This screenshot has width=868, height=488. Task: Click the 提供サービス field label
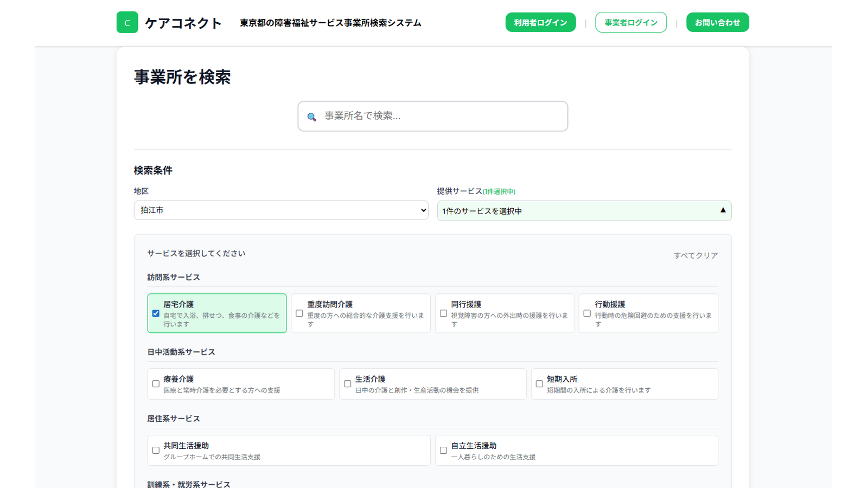[x=459, y=191]
